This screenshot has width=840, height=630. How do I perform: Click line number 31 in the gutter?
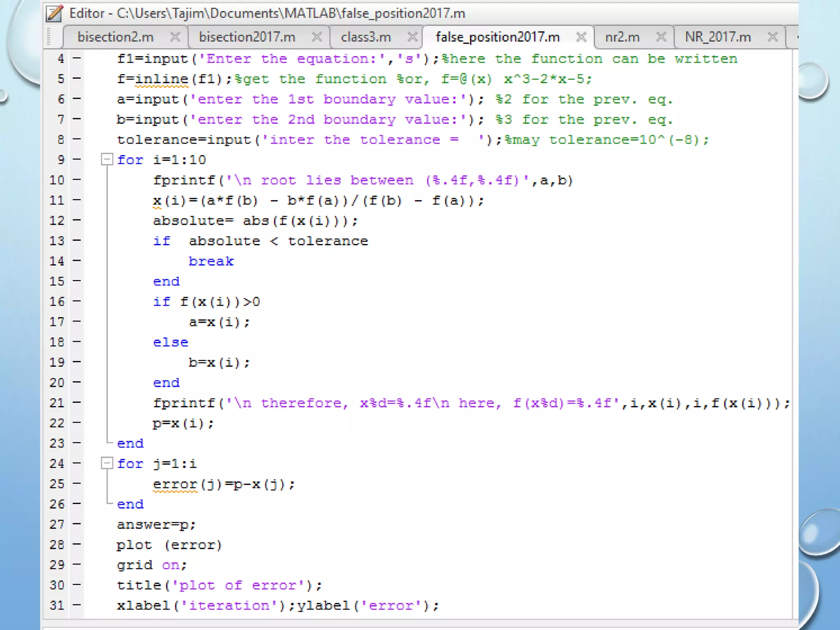tap(57, 605)
